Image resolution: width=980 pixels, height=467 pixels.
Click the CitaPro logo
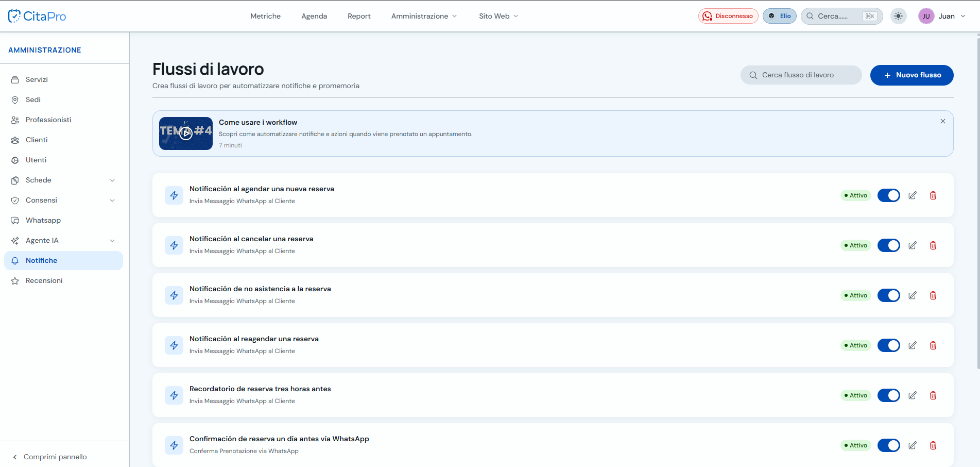click(x=37, y=16)
